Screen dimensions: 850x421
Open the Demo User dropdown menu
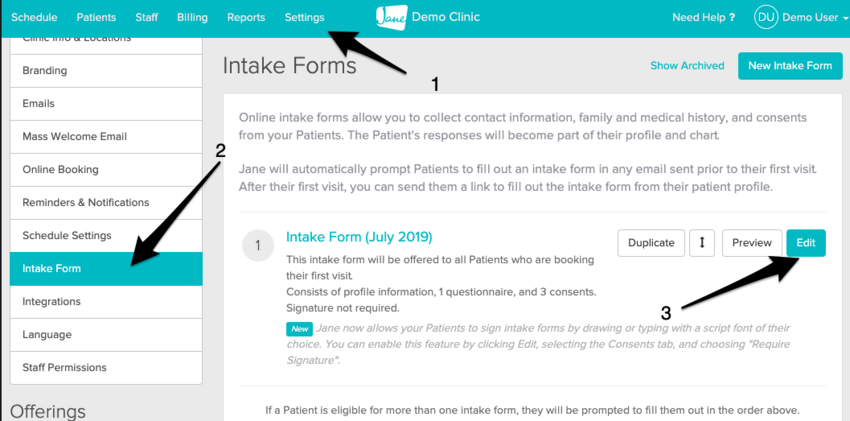[814, 18]
